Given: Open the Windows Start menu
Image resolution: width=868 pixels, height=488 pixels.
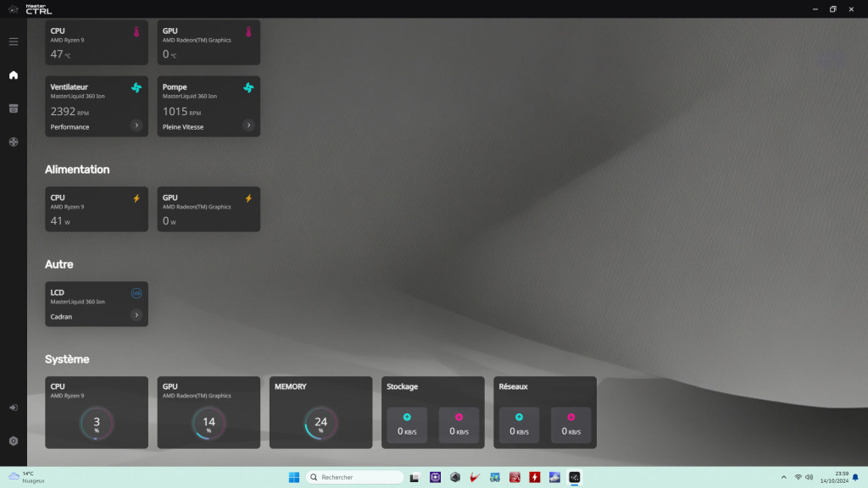Looking at the screenshot, I should [294, 477].
